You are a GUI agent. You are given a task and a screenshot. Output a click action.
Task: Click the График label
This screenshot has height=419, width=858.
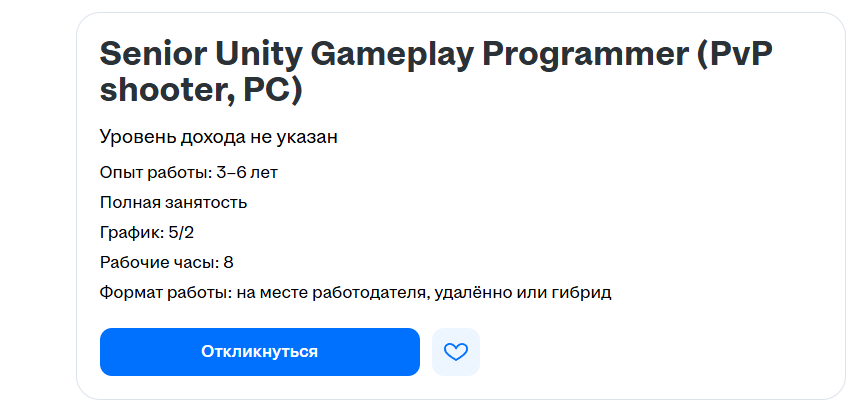(132, 233)
